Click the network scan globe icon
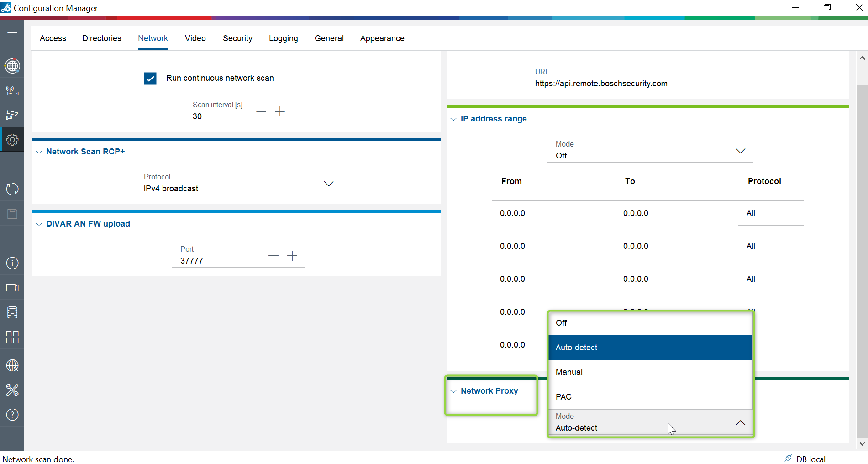868x464 pixels. point(12,66)
